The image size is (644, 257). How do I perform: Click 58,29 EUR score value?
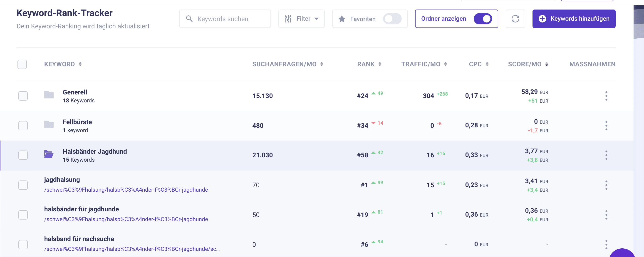535,92
